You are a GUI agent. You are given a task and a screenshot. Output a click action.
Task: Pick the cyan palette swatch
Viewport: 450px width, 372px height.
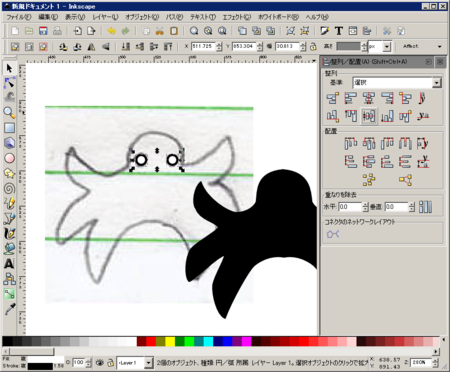click(208, 341)
